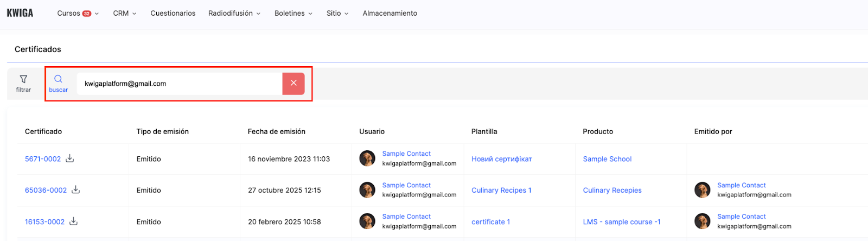The height and width of the screenshot is (241, 868).
Task: Open Culinary Recipes 1 template link
Action: [x=501, y=191]
